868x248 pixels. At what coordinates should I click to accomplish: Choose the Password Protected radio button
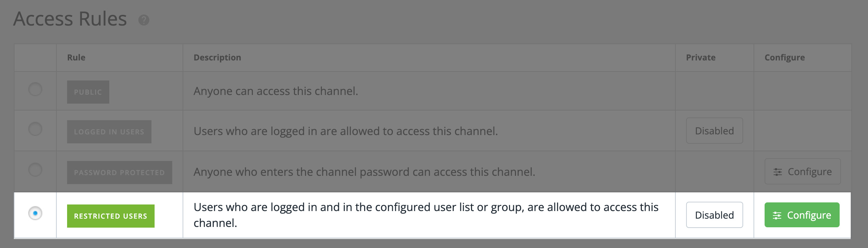click(x=35, y=170)
